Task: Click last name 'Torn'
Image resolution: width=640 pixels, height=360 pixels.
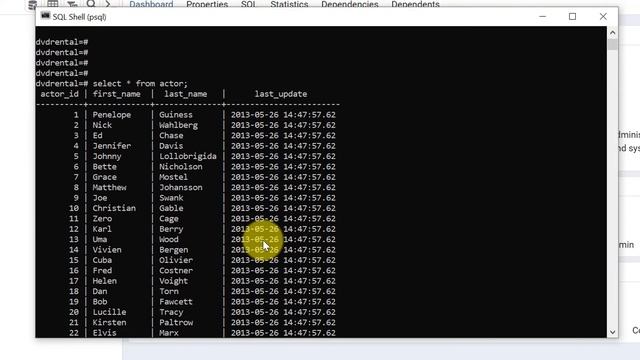Action: point(169,291)
